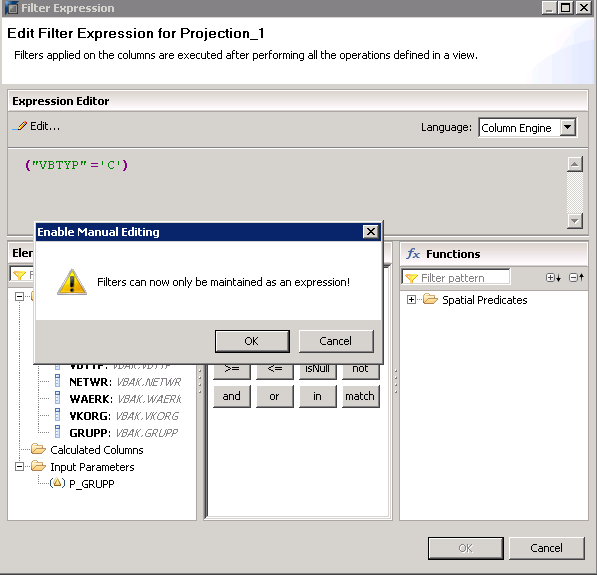Image resolution: width=597 pixels, height=575 pixels.
Task: Select the Input Parameters folder
Action: pos(92,467)
